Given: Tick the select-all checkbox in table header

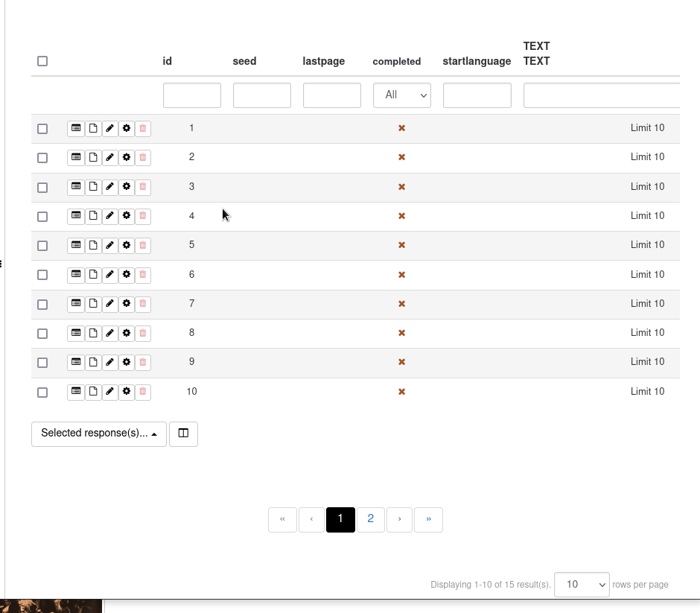Looking at the screenshot, I should click(x=42, y=61).
